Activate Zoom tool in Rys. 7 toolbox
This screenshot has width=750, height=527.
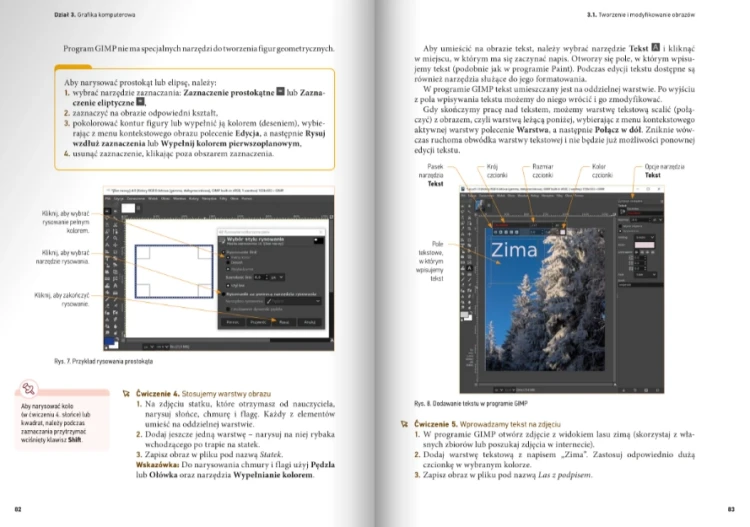[x=115, y=238]
